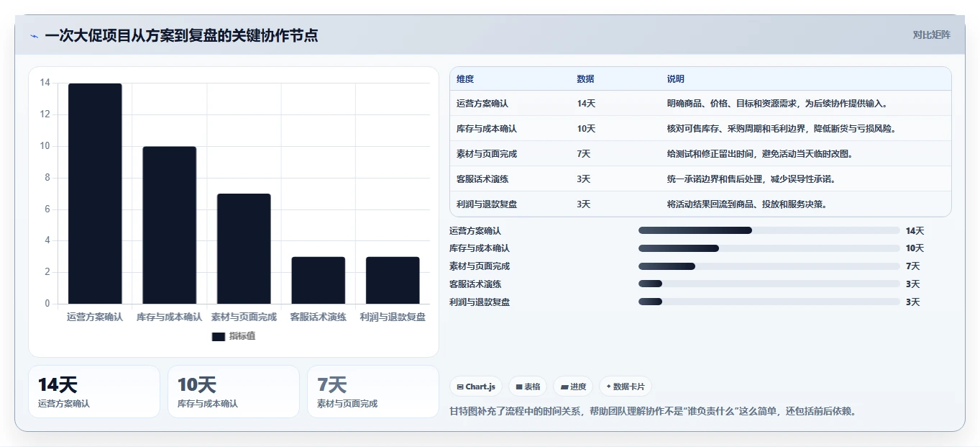Screen dimensions: 980x447
Task: Click the 10天 cell in table
Action: point(586,129)
